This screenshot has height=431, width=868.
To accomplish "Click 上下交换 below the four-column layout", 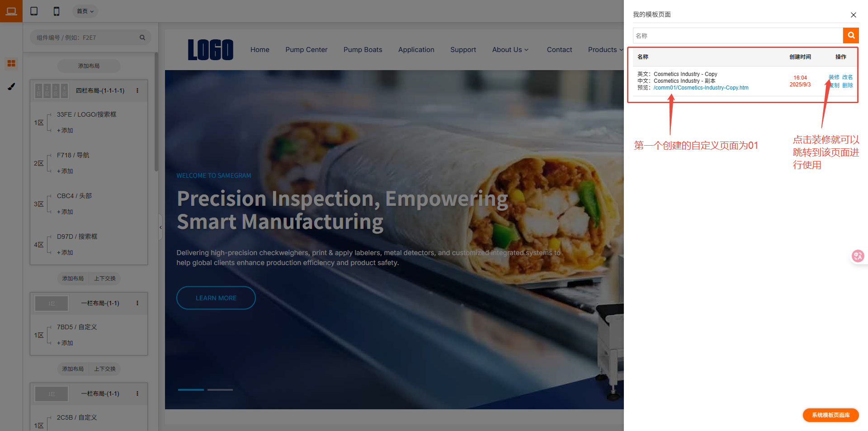I will (x=105, y=279).
